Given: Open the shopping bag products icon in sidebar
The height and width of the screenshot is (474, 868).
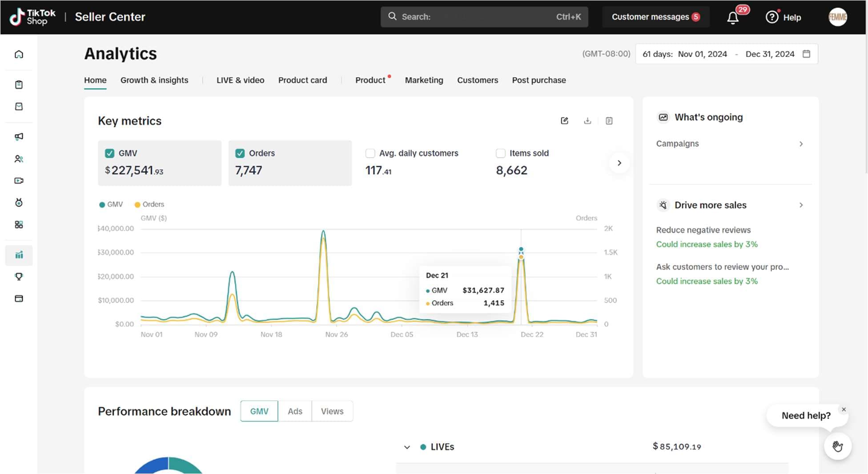Looking at the screenshot, I should click(x=19, y=106).
